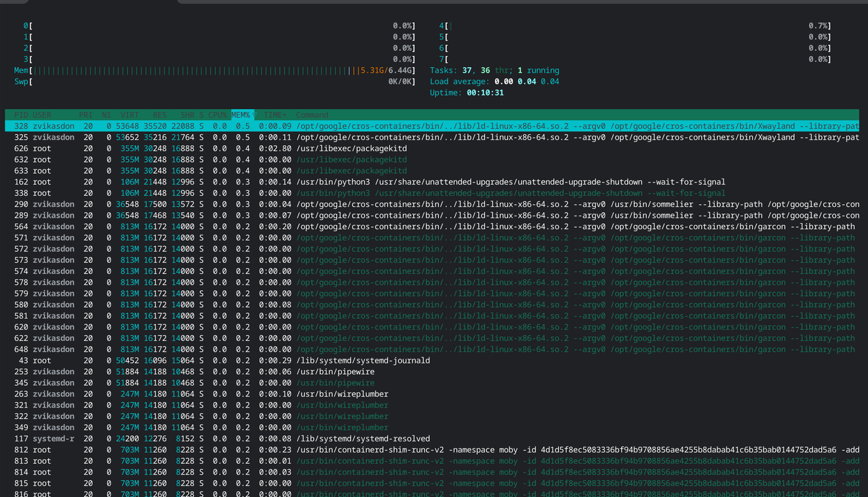Click the CPU 3 usage meter
This screenshot has height=497, width=868.
(219, 59)
